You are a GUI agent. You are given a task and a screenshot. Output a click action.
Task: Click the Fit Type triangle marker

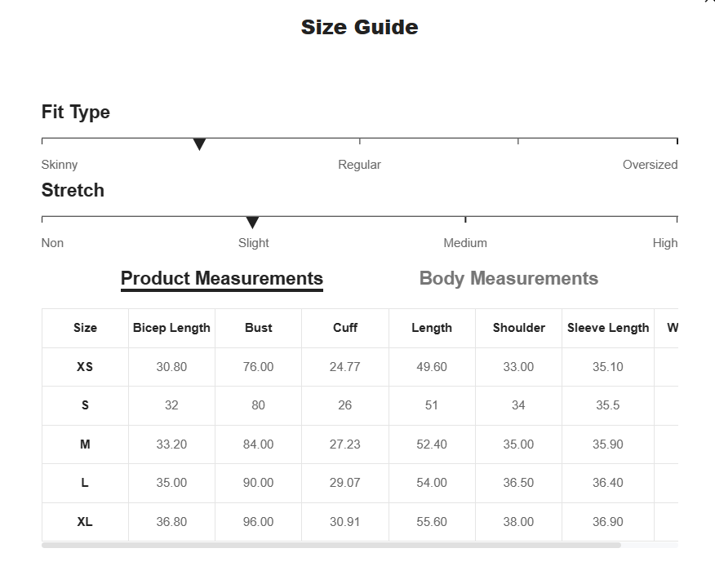[x=199, y=144]
